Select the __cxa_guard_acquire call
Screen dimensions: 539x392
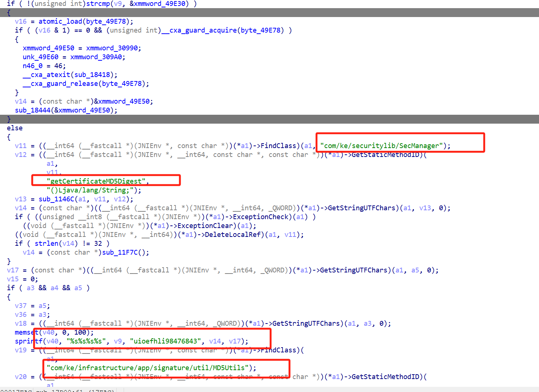pyautogui.click(x=199, y=30)
